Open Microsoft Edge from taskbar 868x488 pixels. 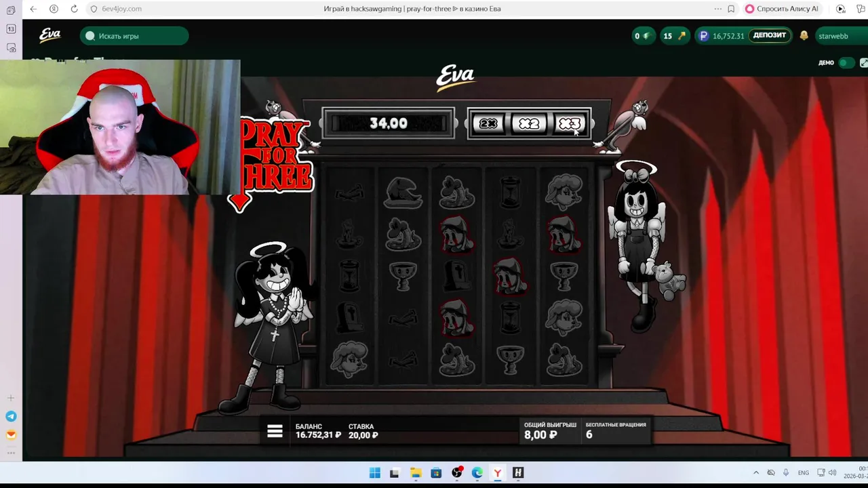point(477,472)
